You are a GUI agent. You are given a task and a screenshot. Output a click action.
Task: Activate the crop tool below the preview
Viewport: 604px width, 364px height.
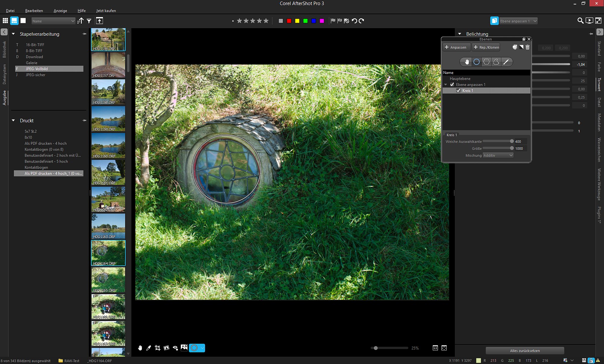157,348
